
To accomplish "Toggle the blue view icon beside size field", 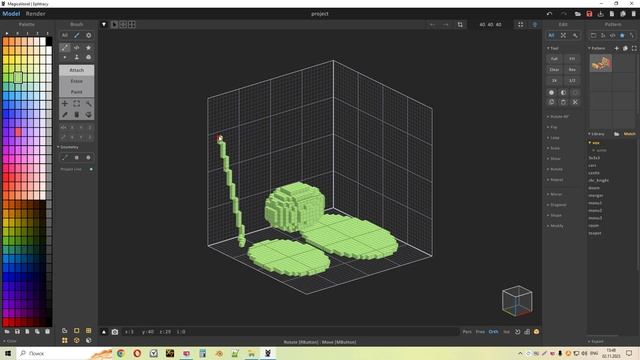I will (x=535, y=24).
